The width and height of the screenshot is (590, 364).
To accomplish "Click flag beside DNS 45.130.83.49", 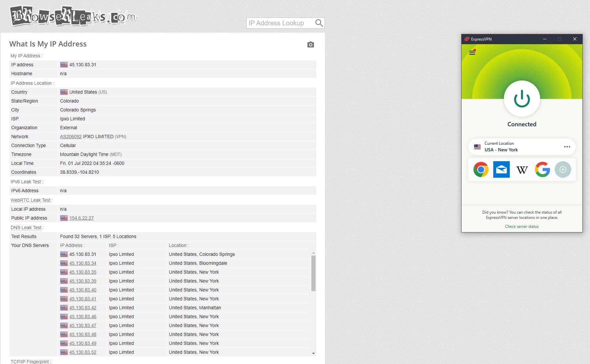I will point(64,343).
